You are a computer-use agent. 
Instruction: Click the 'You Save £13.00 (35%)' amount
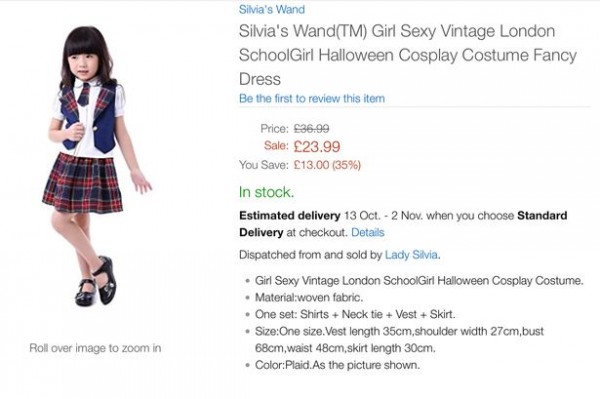tap(327, 165)
